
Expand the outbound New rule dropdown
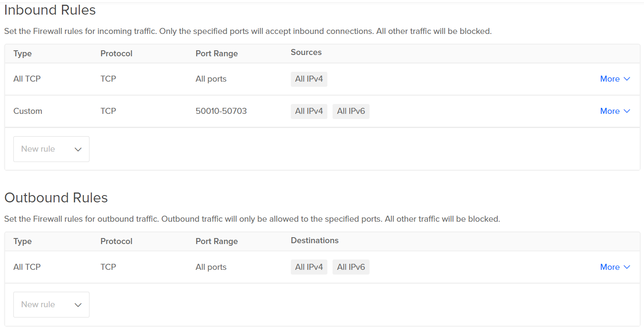pos(51,305)
